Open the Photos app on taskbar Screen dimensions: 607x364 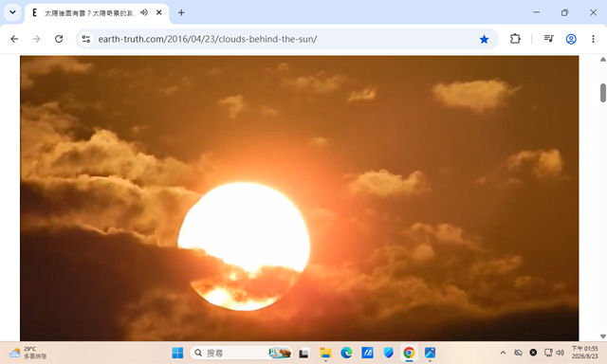[x=430, y=353]
